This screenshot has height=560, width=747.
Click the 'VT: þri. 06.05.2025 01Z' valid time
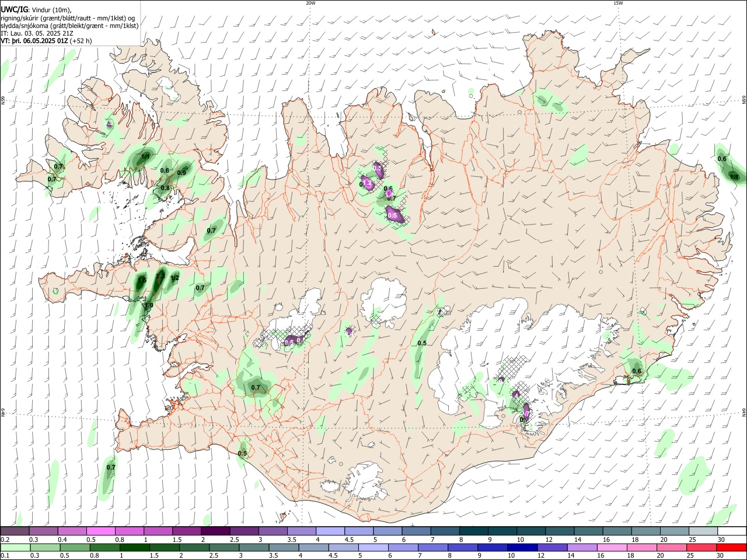pos(34,41)
